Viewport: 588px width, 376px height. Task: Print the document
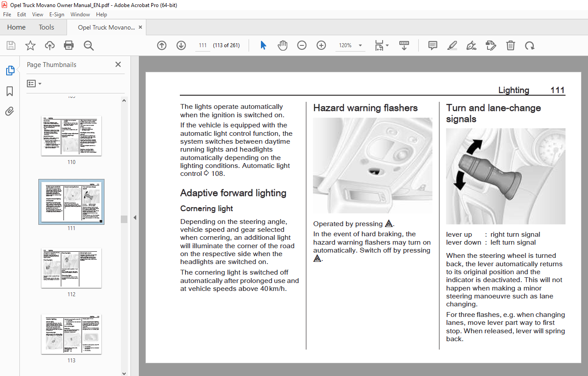point(69,45)
